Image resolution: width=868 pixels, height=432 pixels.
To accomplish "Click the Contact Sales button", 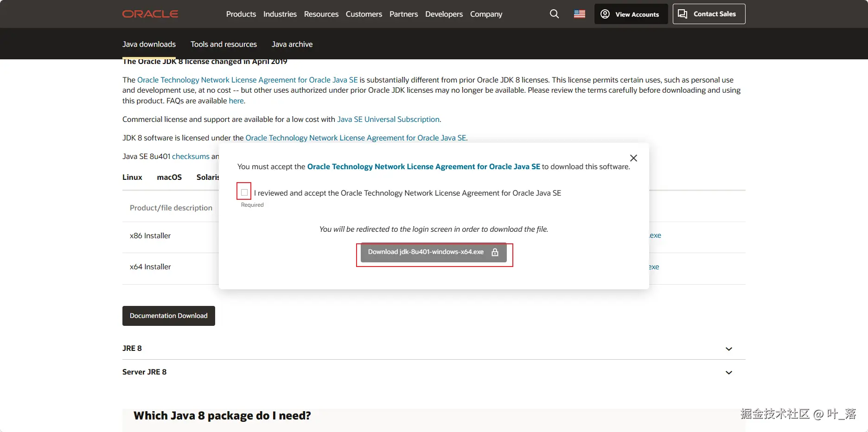I will [709, 14].
